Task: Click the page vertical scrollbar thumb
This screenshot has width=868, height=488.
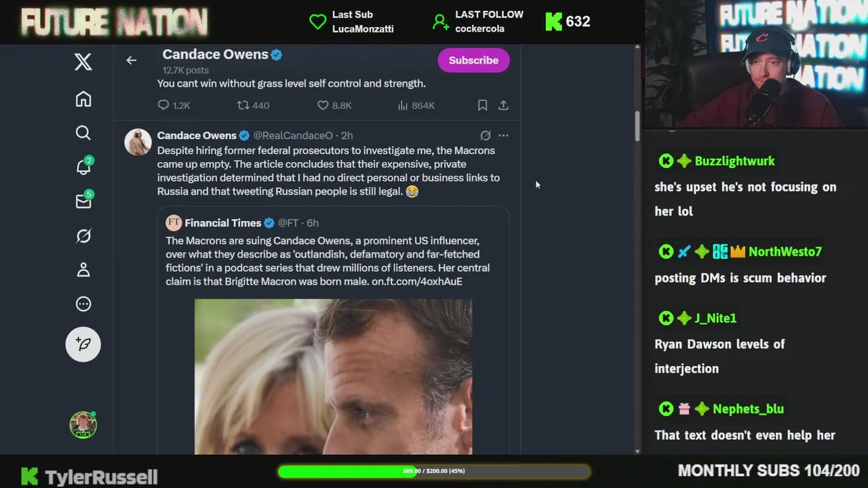Action: [637, 125]
